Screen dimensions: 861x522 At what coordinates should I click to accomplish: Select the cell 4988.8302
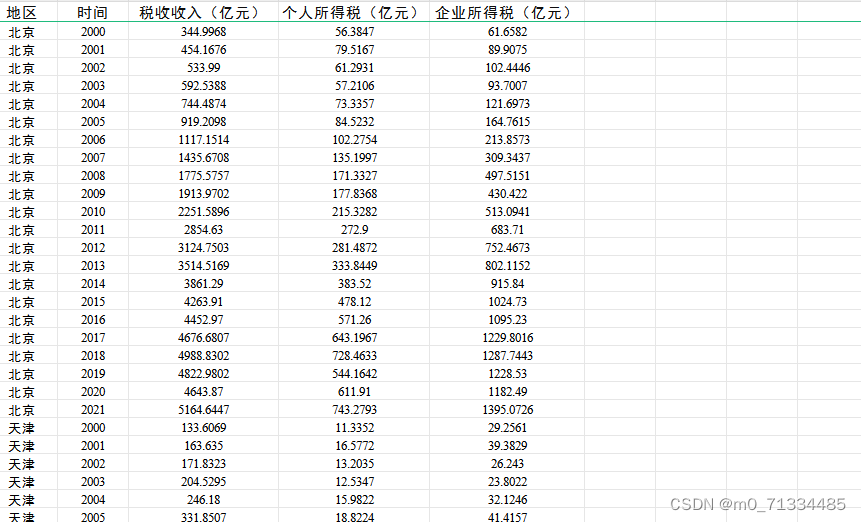(x=204, y=356)
